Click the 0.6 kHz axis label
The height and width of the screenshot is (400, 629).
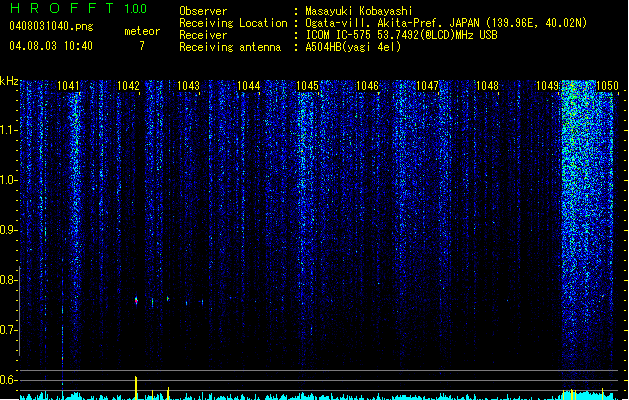click(x=8, y=380)
